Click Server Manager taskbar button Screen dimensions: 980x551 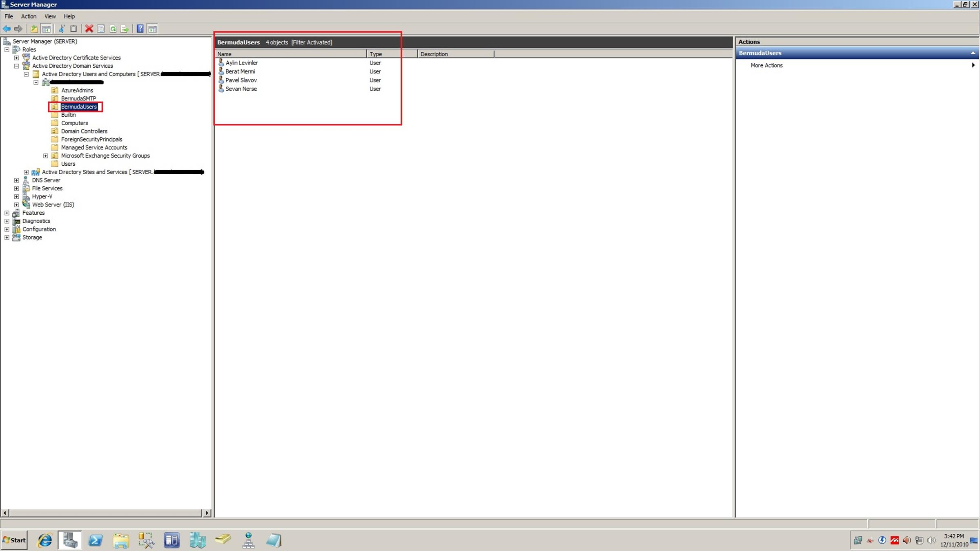70,540
